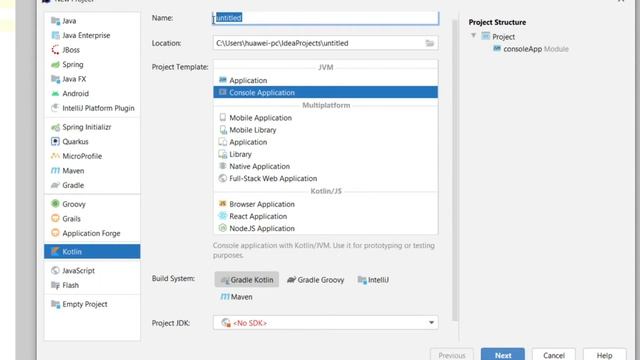Image resolution: width=640 pixels, height=360 pixels.
Task: Set build system to IntelliJ
Action: coord(373,280)
